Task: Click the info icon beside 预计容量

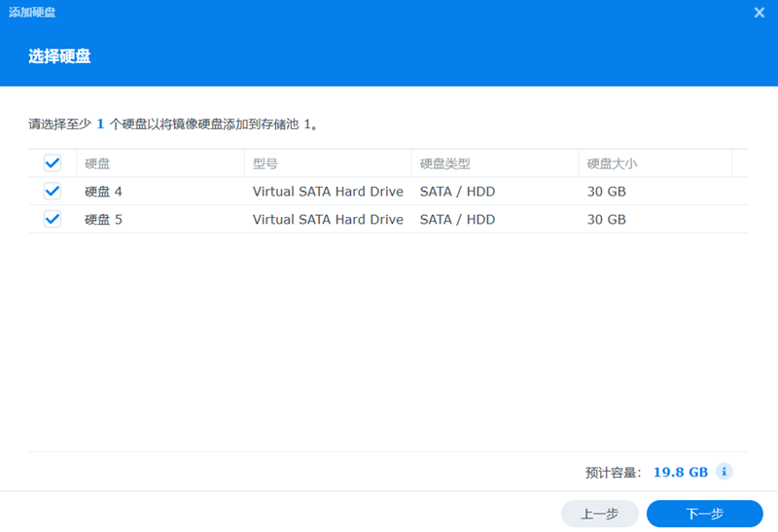Action: 724,472
